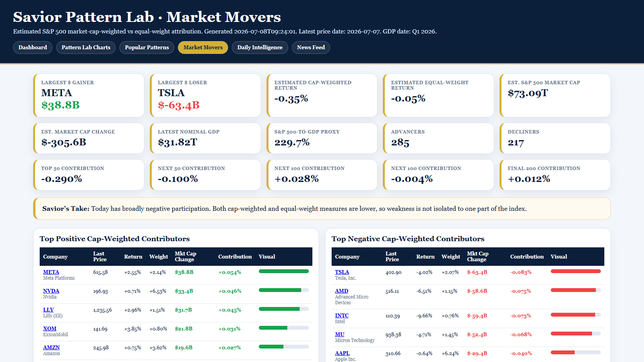Open the MU ticker link
Screen dimensions: 644x362
click(x=340, y=334)
